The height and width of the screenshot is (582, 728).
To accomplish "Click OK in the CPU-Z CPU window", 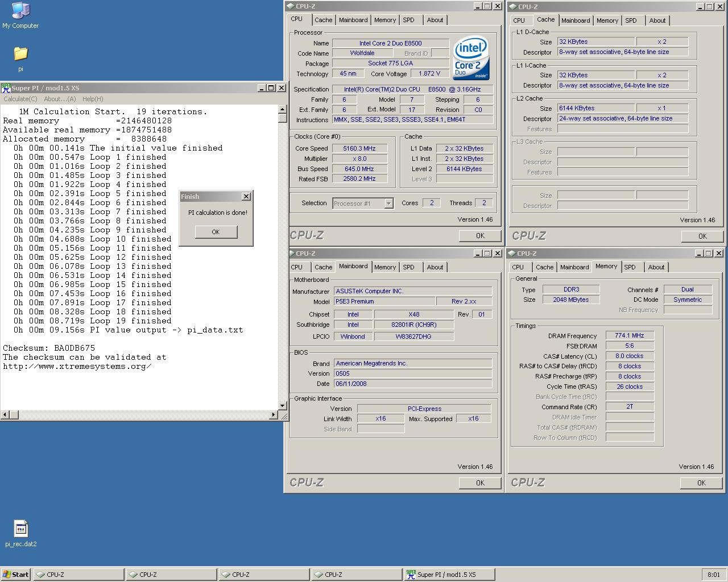I will [x=480, y=236].
